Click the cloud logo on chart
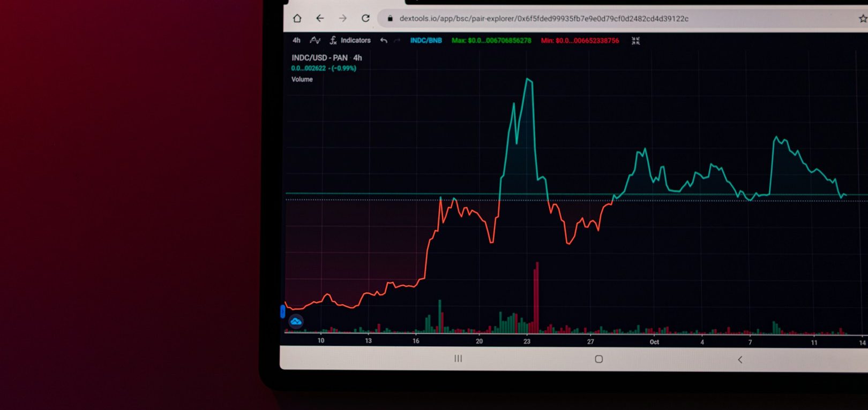Screen dimensions: 868x410 296,321
